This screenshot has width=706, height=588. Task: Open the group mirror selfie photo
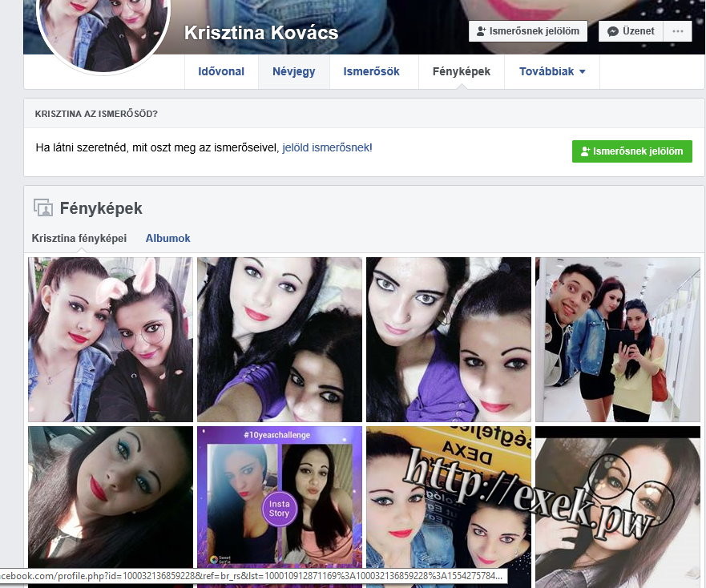click(x=617, y=339)
